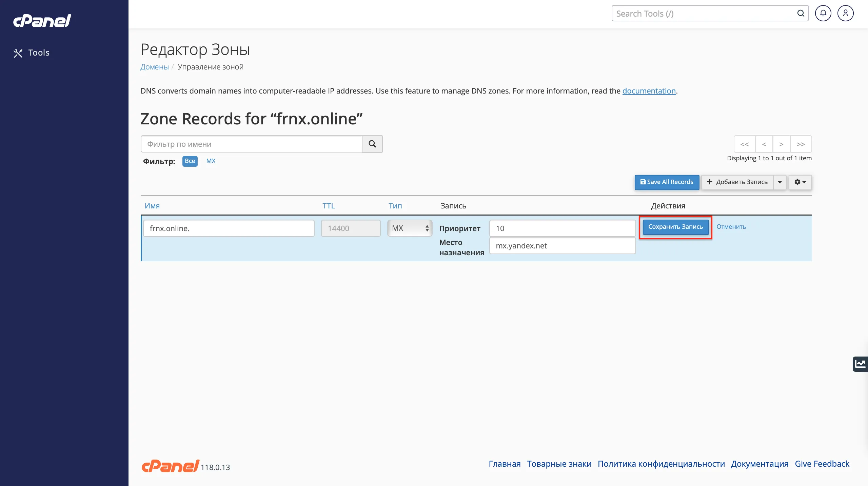Select the Все filter
868x486 pixels.
[190, 161]
